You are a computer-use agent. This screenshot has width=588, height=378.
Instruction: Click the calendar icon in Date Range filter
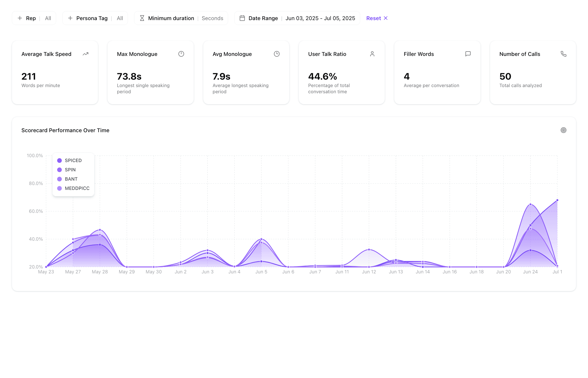point(242,18)
